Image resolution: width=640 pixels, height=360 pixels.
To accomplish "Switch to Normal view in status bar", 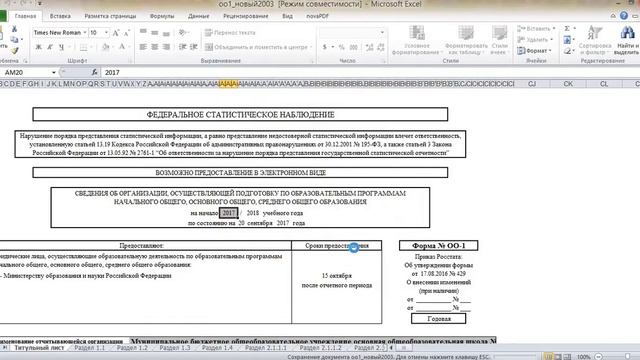I will click(x=548, y=357).
